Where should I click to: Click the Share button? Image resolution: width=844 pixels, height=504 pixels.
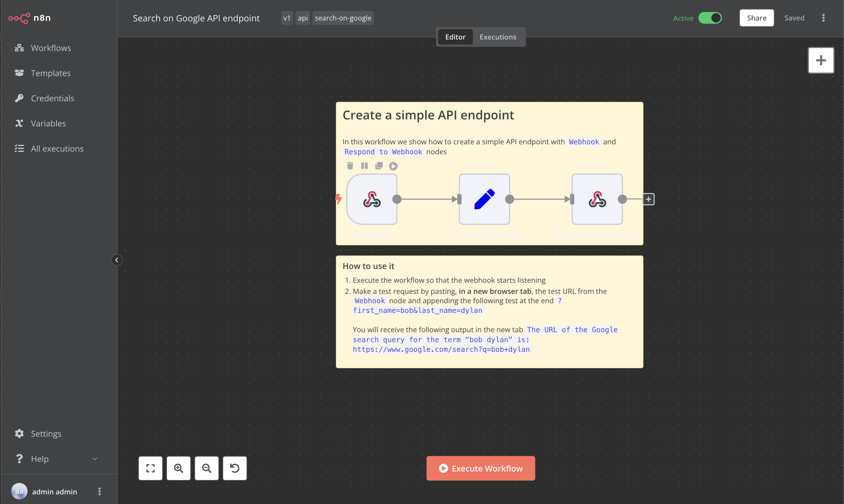click(x=756, y=18)
